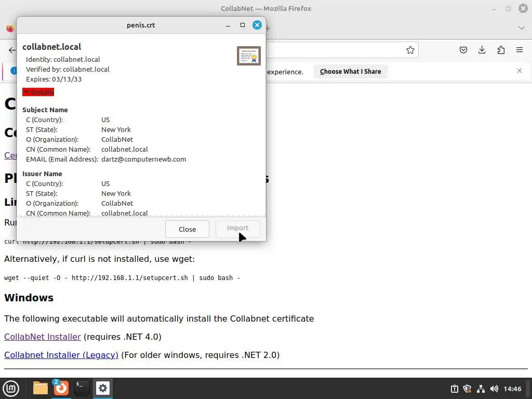The height and width of the screenshot is (399, 532).
Task: Open the Linux Mint start menu
Action: point(11,388)
